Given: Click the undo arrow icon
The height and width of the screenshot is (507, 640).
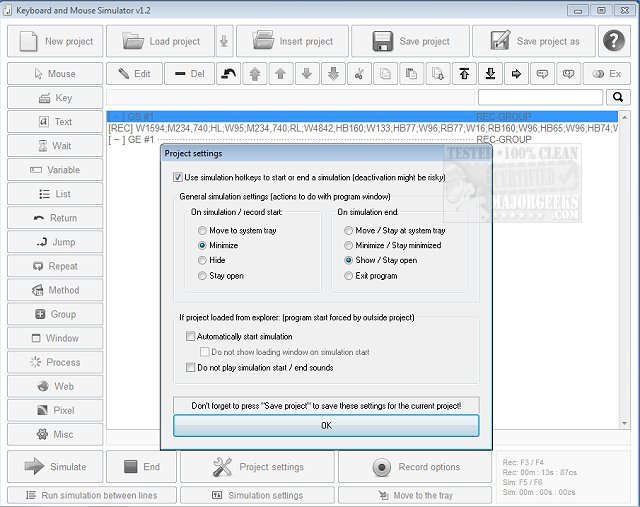Looking at the screenshot, I should coord(228,74).
